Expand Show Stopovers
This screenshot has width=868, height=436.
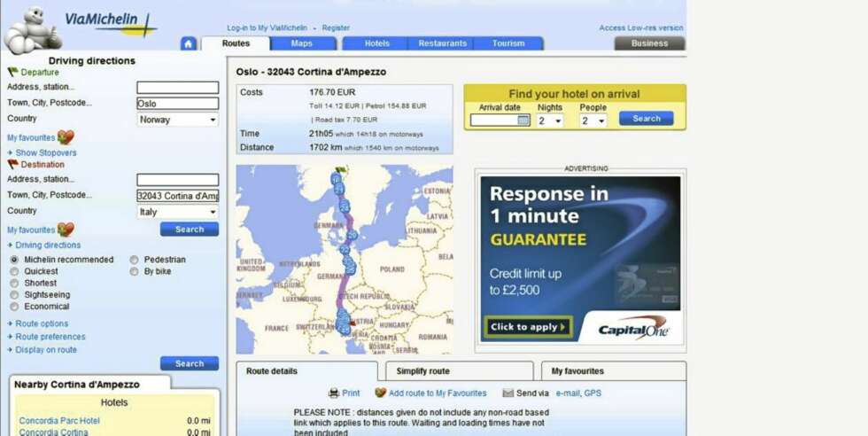coord(46,153)
